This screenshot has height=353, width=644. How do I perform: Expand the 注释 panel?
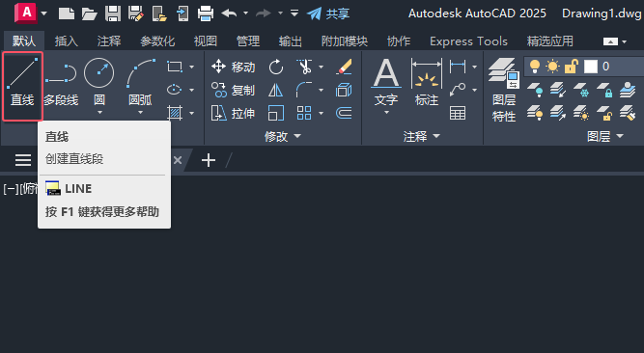421,136
